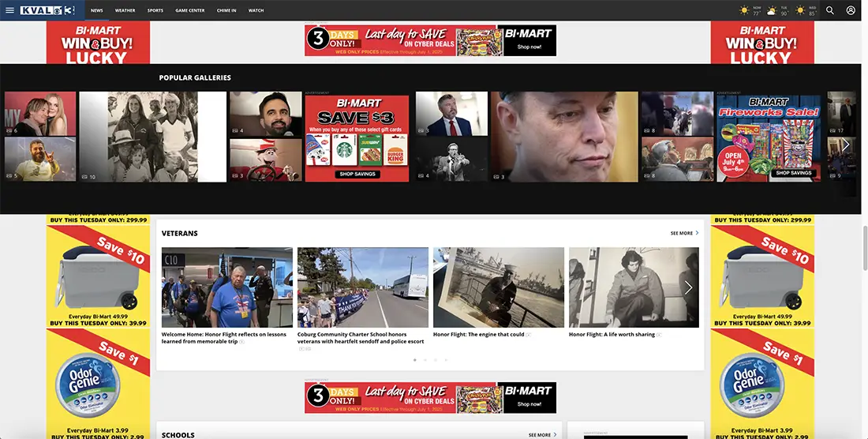
Task: Advance Veterans carousel with right arrow
Action: (688, 287)
